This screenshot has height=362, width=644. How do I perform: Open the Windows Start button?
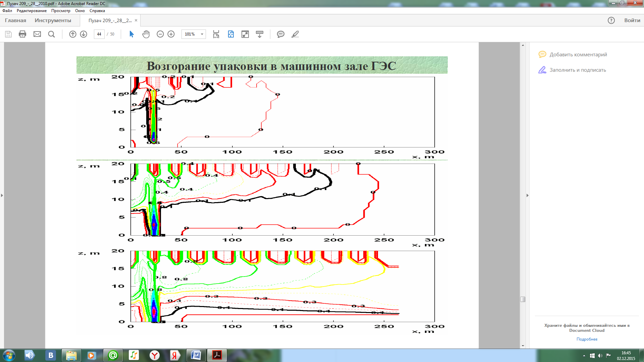[9, 355]
